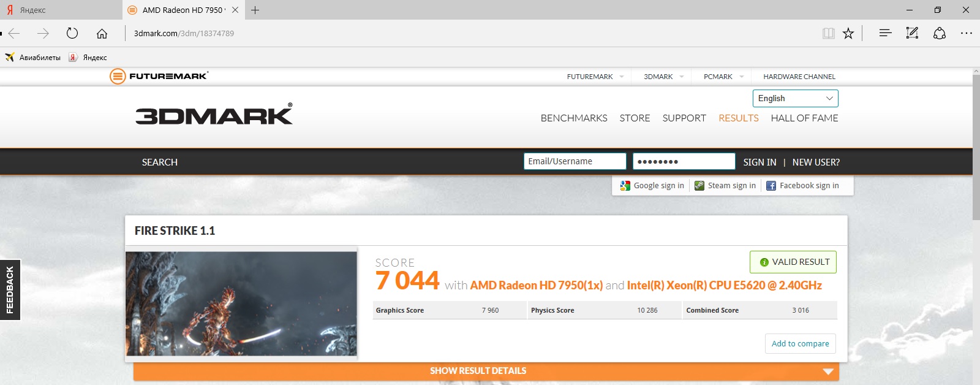
Task: Switch to the Яндекс browser tab
Action: point(61,10)
